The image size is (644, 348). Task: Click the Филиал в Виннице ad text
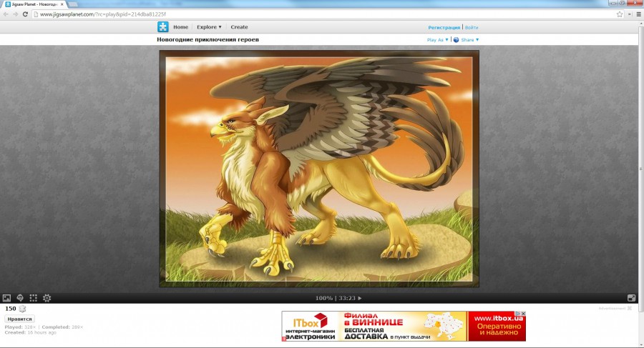pos(374,319)
